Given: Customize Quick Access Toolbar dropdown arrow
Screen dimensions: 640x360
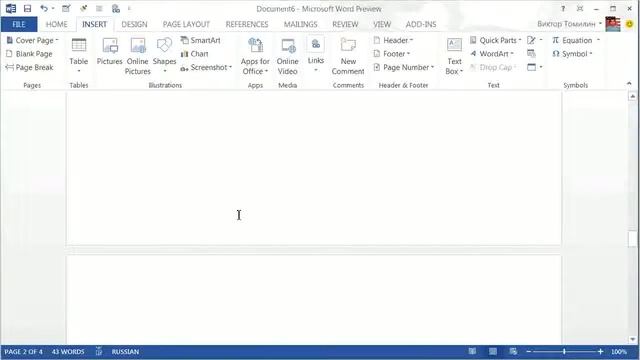Looking at the screenshot, I should [x=129, y=9].
